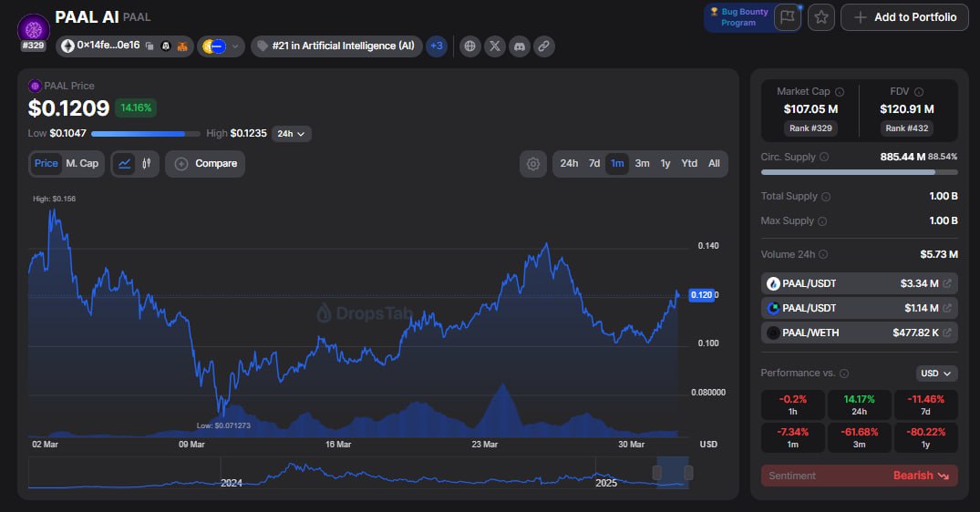Select the 24h timeframe tab
Image resolution: width=980 pixels, height=512 pixels.
(x=569, y=164)
